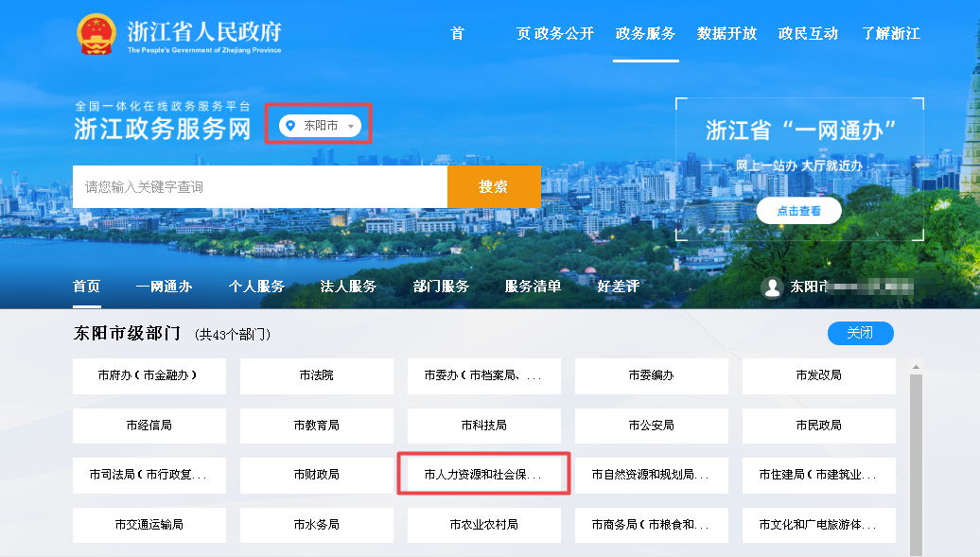Select the 市法院 department
Image resolution: width=980 pixels, height=557 pixels.
317,375
